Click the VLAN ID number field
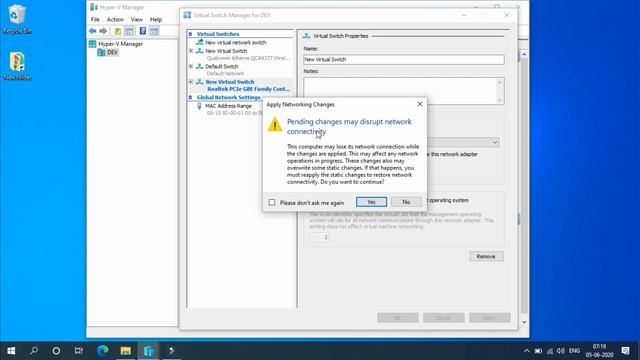Image resolution: width=640 pixels, height=360 pixels. [319, 237]
